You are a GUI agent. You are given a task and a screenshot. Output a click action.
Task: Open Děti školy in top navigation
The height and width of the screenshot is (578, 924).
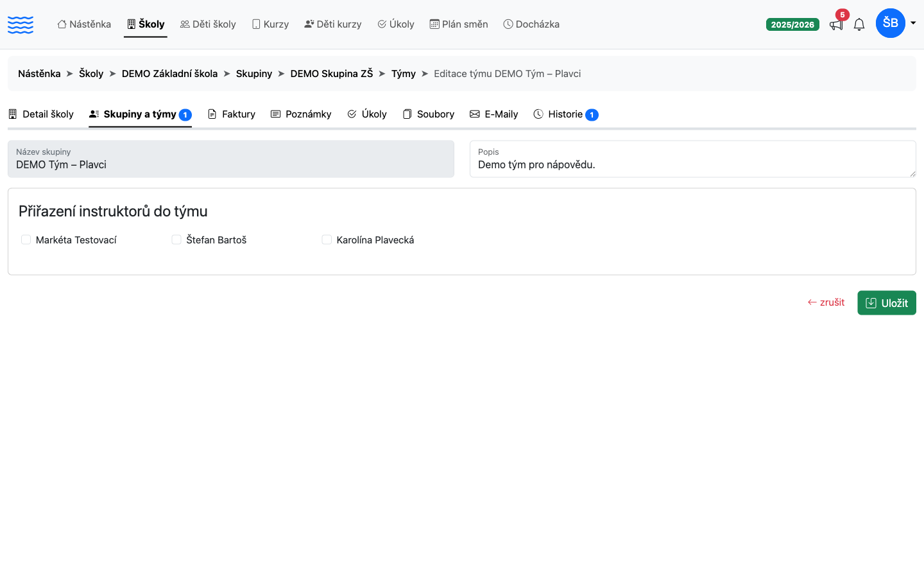[x=208, y=24]
